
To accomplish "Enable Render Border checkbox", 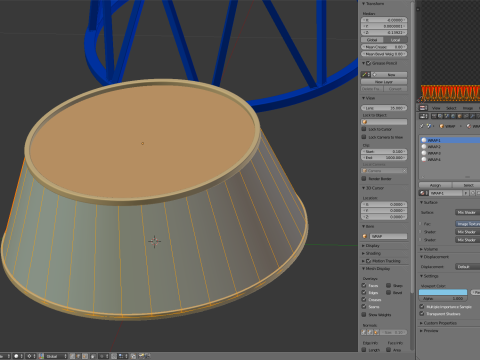I will click(364, 179).
